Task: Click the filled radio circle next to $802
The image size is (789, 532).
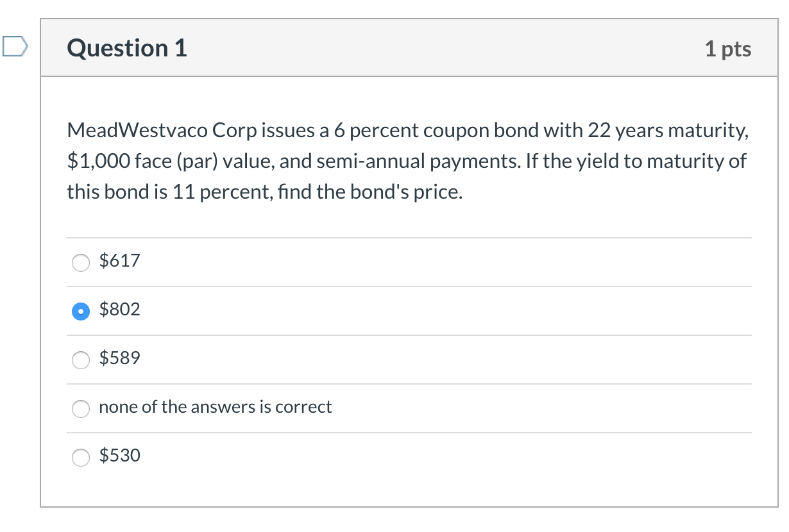Action: (x=80, y=311)
